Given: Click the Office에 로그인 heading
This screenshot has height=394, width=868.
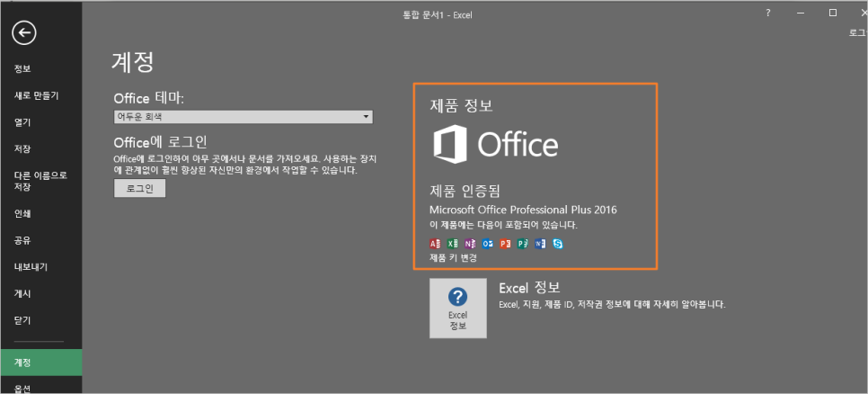Looking at the screenshot, I should click(x=160, y=142).
